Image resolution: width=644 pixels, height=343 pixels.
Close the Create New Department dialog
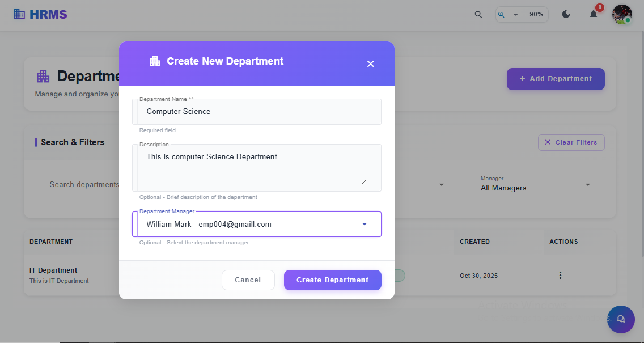tap(370, 63)
